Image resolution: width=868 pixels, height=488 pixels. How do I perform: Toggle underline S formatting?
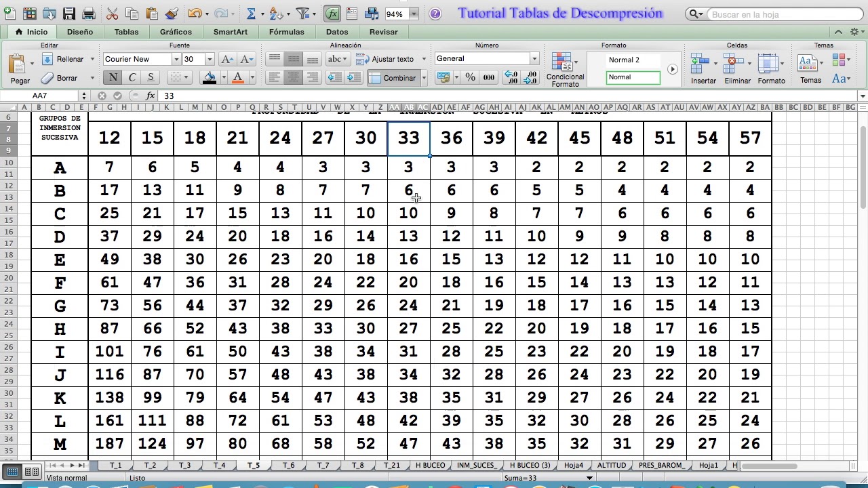[x=151, y=77]
